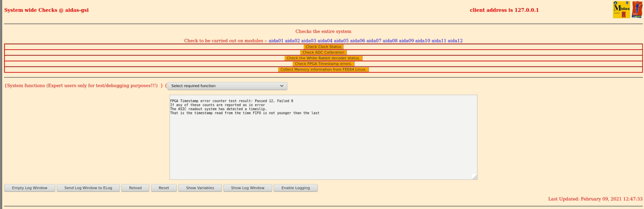Click Show Log Window button

coord(248,188)
